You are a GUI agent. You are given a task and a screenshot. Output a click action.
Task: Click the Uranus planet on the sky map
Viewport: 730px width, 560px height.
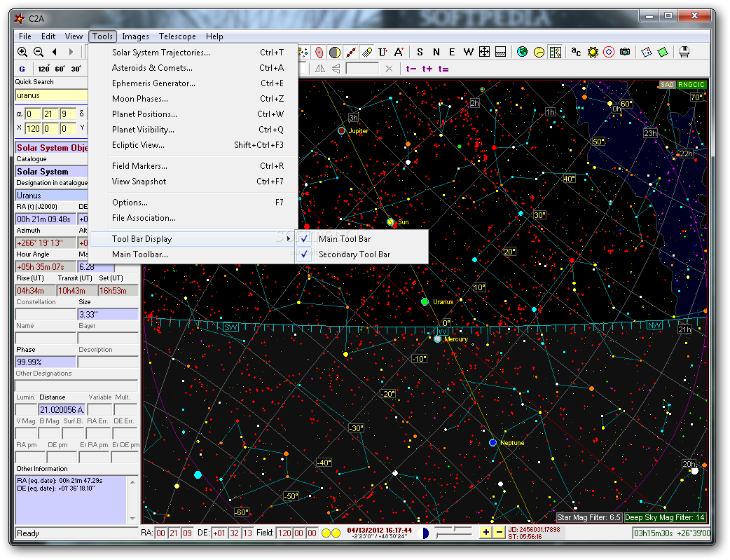(x=425, y=302)
